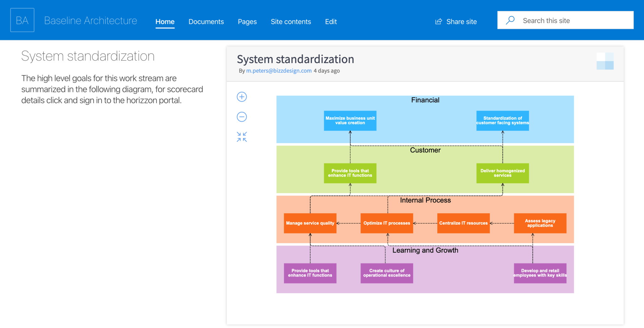Select Optimize IT processes box

[x=387, y=223]
